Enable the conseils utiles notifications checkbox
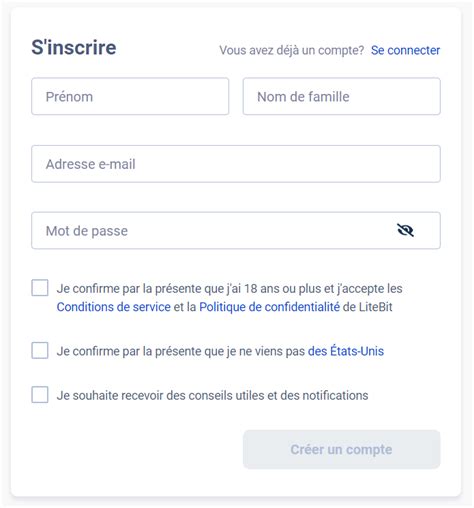The height and width of the screenshot is (508, 474). [x=40, y=395]
